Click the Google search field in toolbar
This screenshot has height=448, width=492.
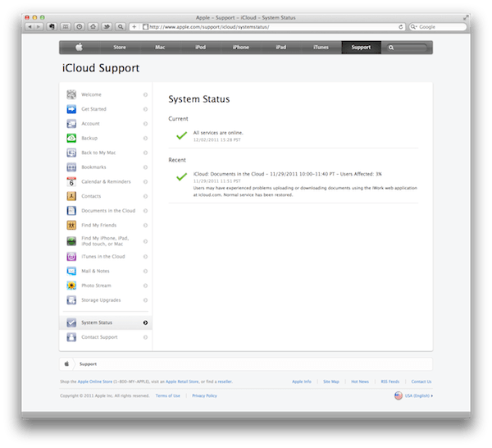[x=438, y=27]
